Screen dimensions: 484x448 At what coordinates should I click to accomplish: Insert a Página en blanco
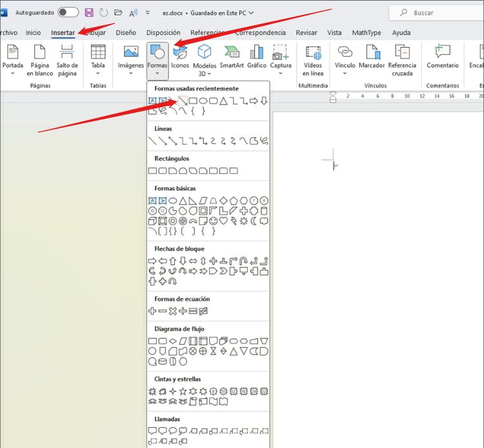40,60
